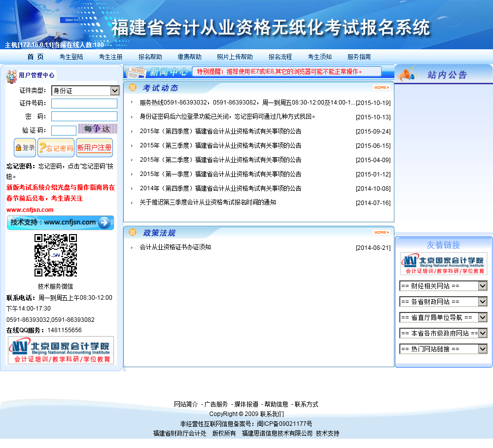Open 报名流程 navigation item
The height and width of the screenshot is (448, 493).
280,57
